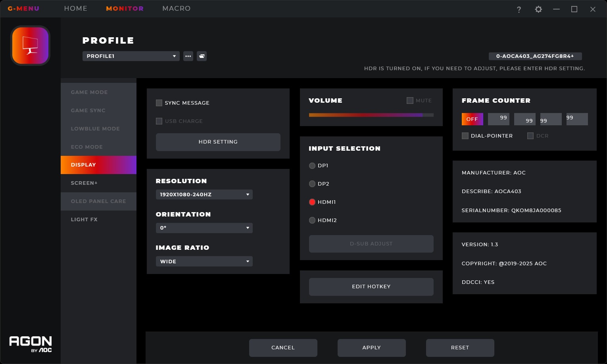Click monitor name 0-AOCA403_AG274FG8R4+ field
Image resolution: width=607 pixels, height=364 pixels.
point(535,56)
